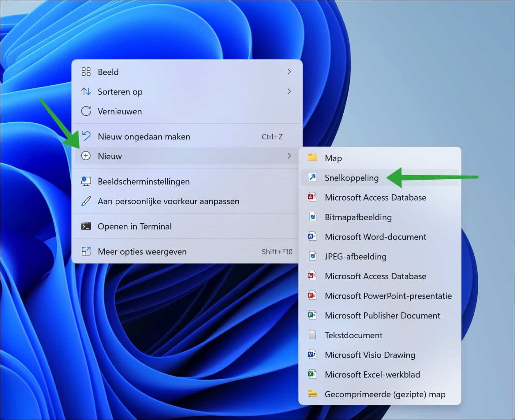Select Tekstdocument in the Nieuw submenu
This screenshot has width=515, height=420.
pos(353,335)
